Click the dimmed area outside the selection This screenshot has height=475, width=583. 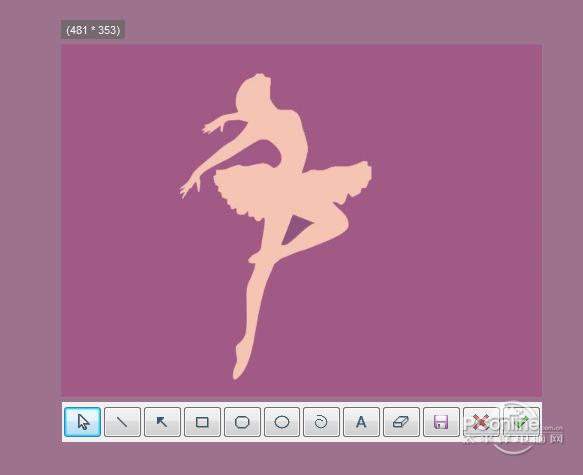click(30, 238)
